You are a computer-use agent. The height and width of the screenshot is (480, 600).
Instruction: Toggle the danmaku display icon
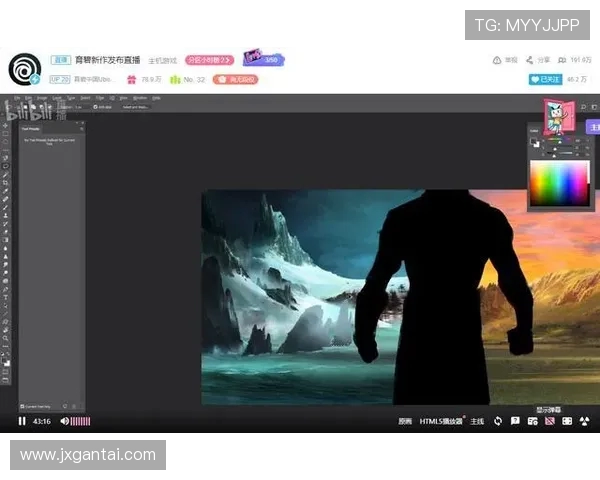(x=548, y=421)
